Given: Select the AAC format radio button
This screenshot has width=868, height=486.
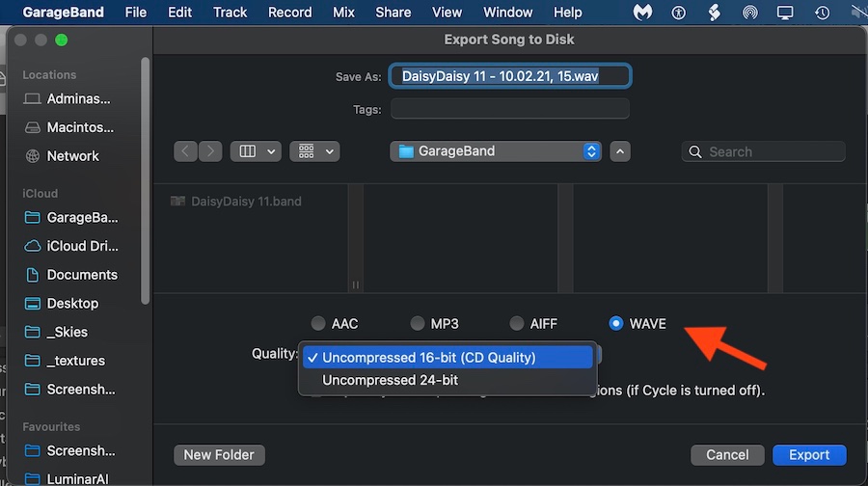Looking at the screenshot, I should 318,324.
